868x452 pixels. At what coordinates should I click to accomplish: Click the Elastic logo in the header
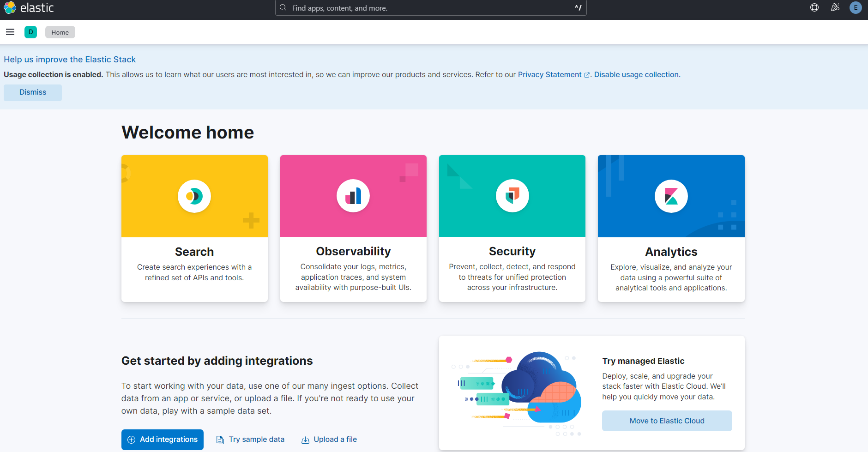tap(29, 8)
